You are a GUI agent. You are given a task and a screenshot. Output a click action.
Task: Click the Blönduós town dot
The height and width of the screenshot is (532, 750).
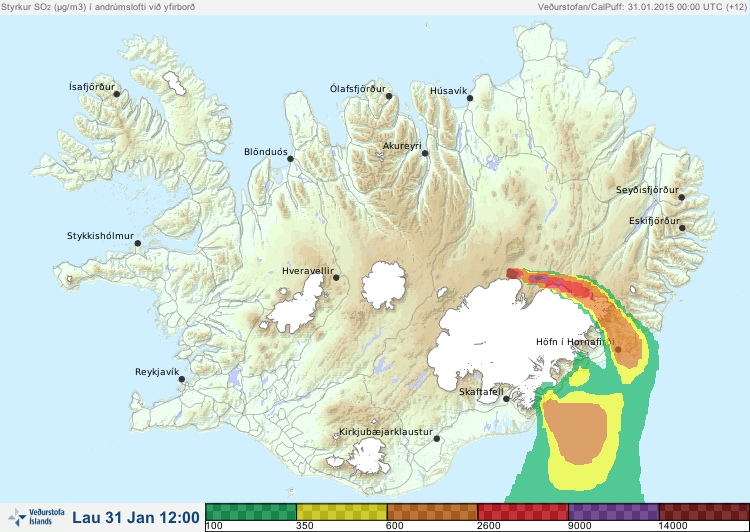290,159
